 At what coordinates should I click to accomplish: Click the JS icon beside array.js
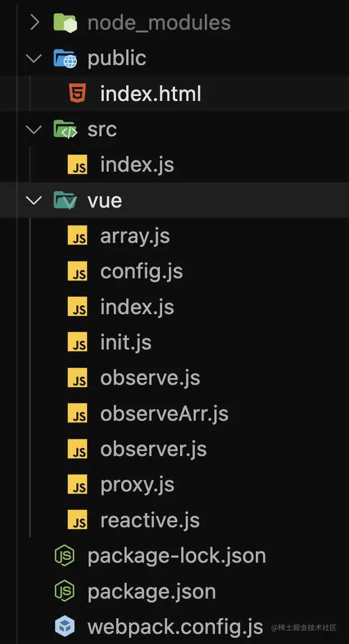(x=77, y=236)
